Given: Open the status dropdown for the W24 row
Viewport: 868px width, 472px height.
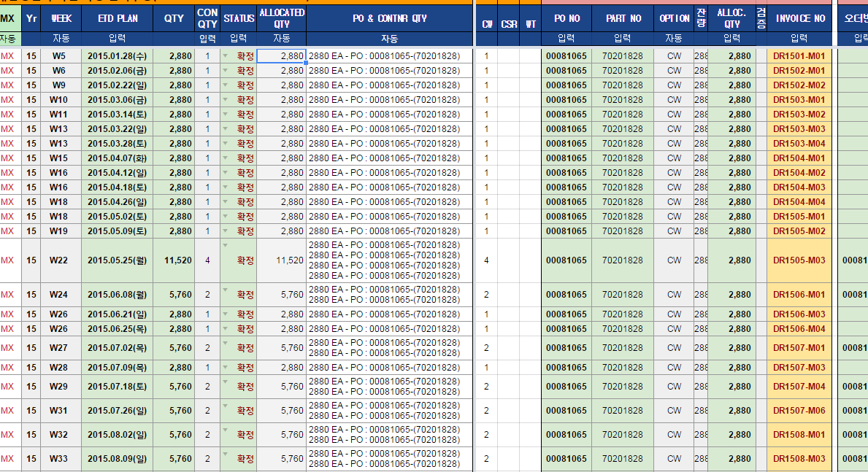Looking at the screenshot, I should [226, 290].
